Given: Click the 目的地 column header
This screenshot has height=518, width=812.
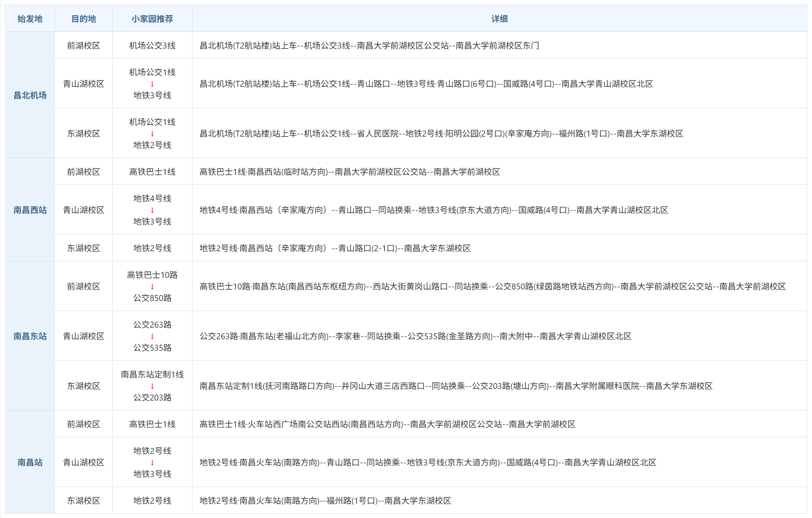Looking at the screenshot, I should (83, 18).
